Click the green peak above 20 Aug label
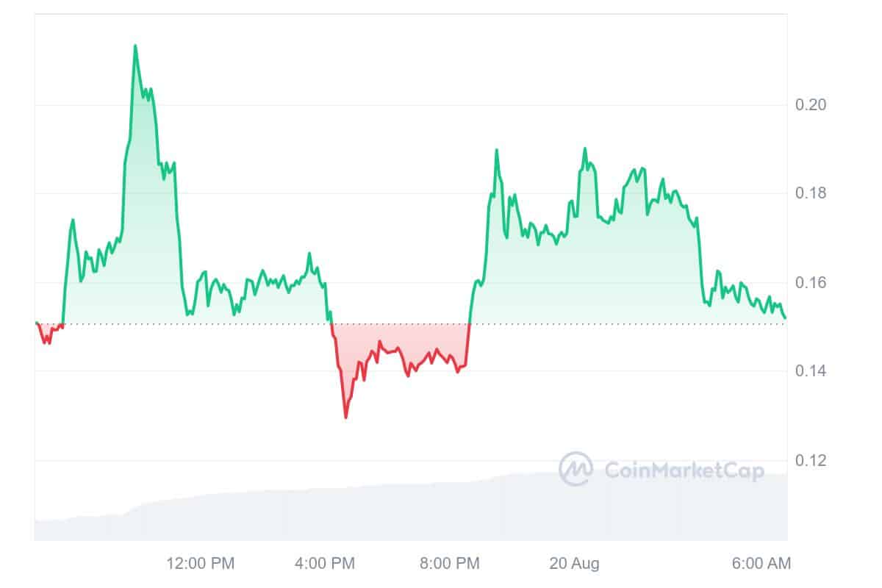Viewport: 882px width, 588px height. point(585,149)
